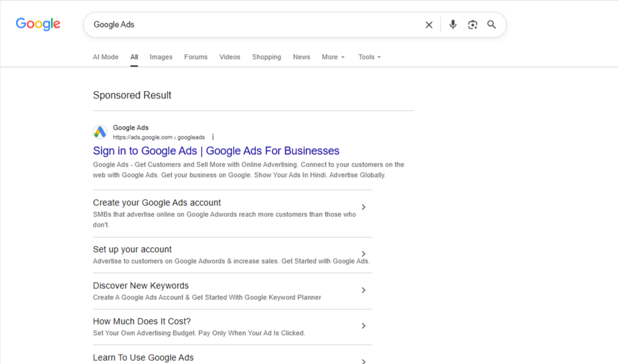The height and width of the screenshot is (364, 618).
Task: Click the Sponsored Result heading
Action: click(x=132, y=95)
